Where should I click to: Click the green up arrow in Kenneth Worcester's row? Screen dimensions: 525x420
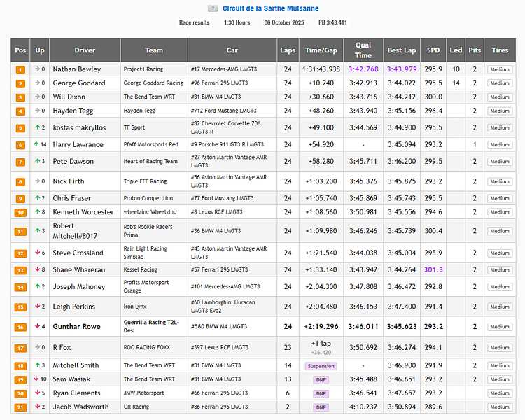36,212
